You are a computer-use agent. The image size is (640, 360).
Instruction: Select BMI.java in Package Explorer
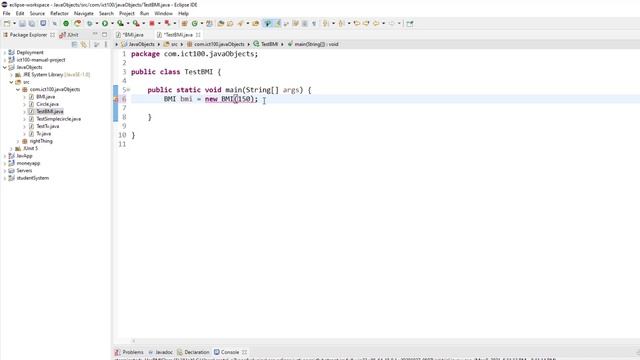(x=45, y=97)
